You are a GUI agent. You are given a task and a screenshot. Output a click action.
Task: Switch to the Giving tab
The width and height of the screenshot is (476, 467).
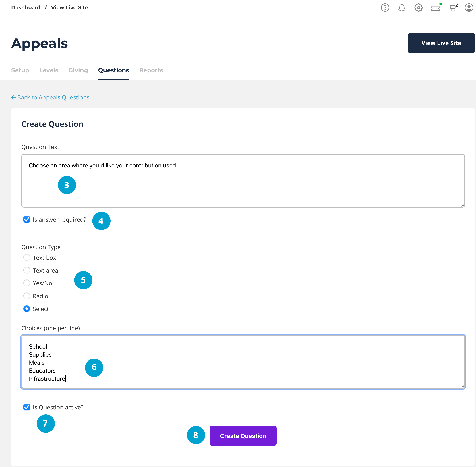tap(78, 70)
